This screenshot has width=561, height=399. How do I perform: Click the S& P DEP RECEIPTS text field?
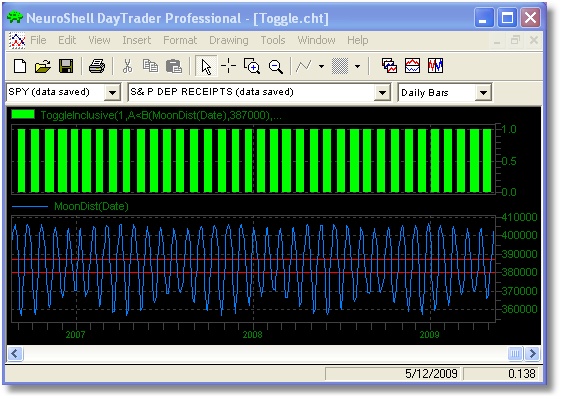click(259, 93)
